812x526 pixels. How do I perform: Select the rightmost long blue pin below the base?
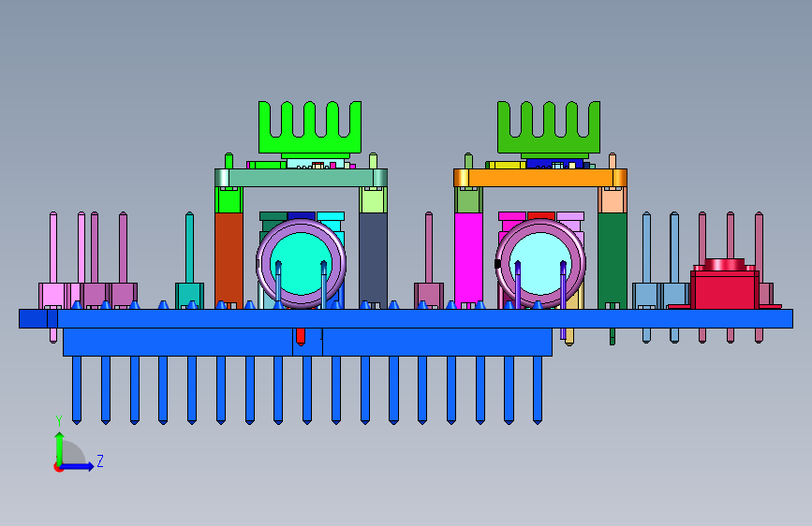[x=538, y=390]
